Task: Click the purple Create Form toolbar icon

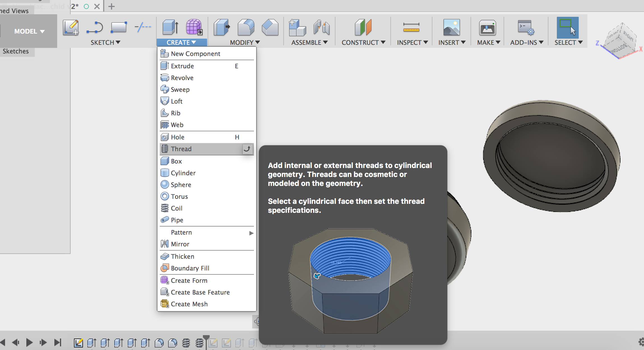Action: point(194,27)
